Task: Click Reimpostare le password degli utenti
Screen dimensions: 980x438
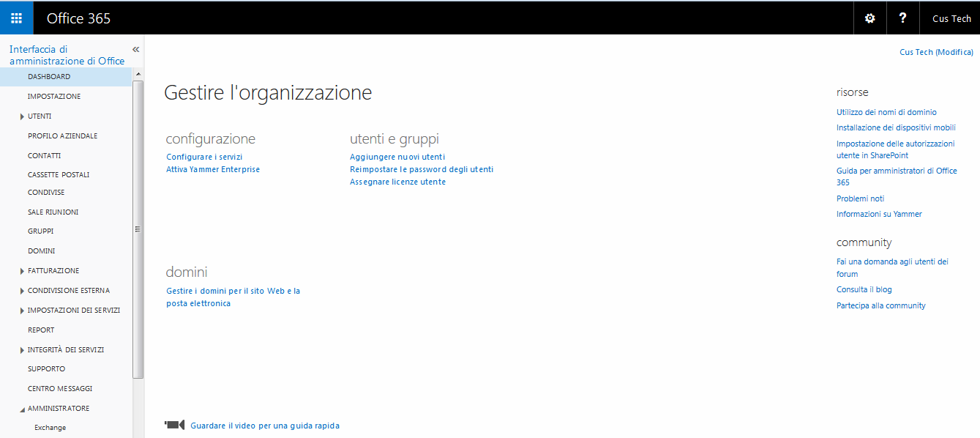Action: 422,169
